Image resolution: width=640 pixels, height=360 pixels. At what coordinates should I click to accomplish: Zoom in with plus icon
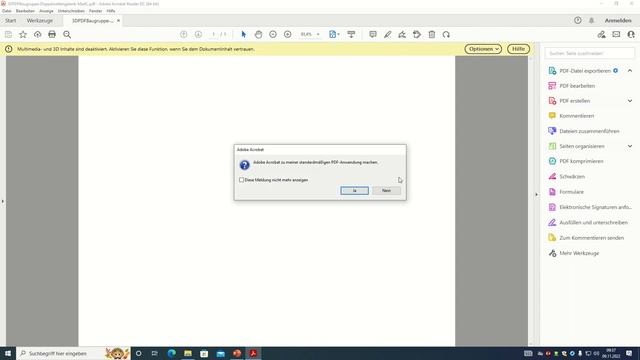288,35
